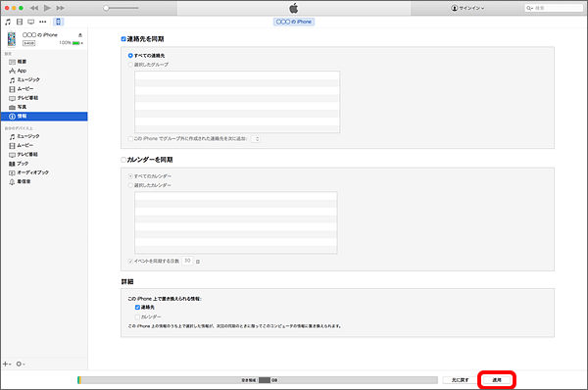588x390 pixels.
Task: Toggle カレンダー checkbox under 詳細
Action: point(137,317)
